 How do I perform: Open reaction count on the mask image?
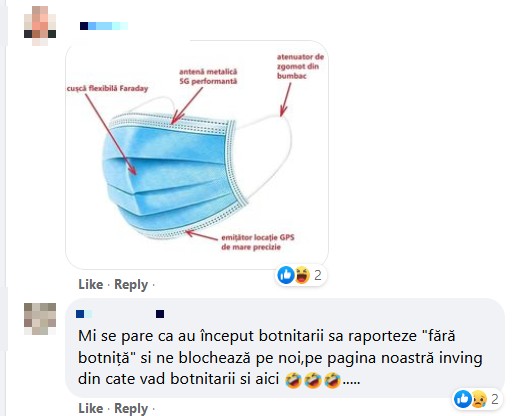coord(318,275)
